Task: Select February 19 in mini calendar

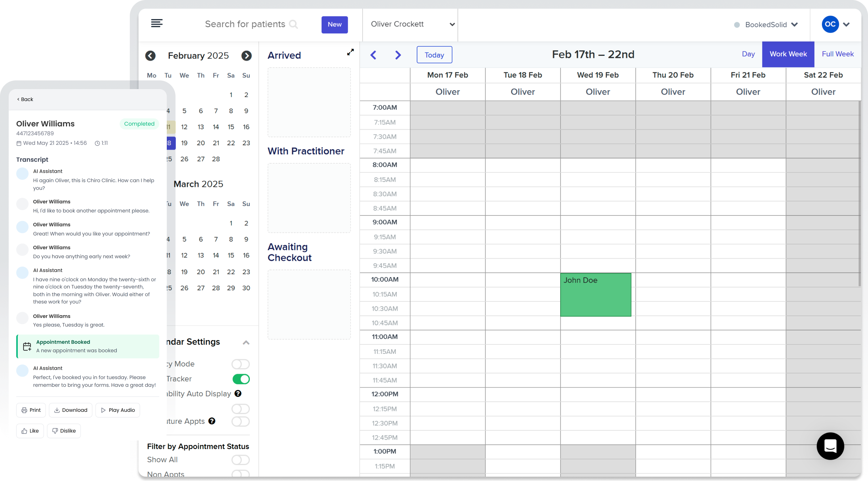Action: 184,143
